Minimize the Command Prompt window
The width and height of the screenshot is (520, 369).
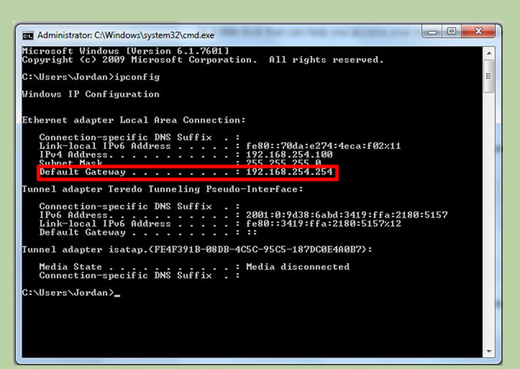pos(433,32)
